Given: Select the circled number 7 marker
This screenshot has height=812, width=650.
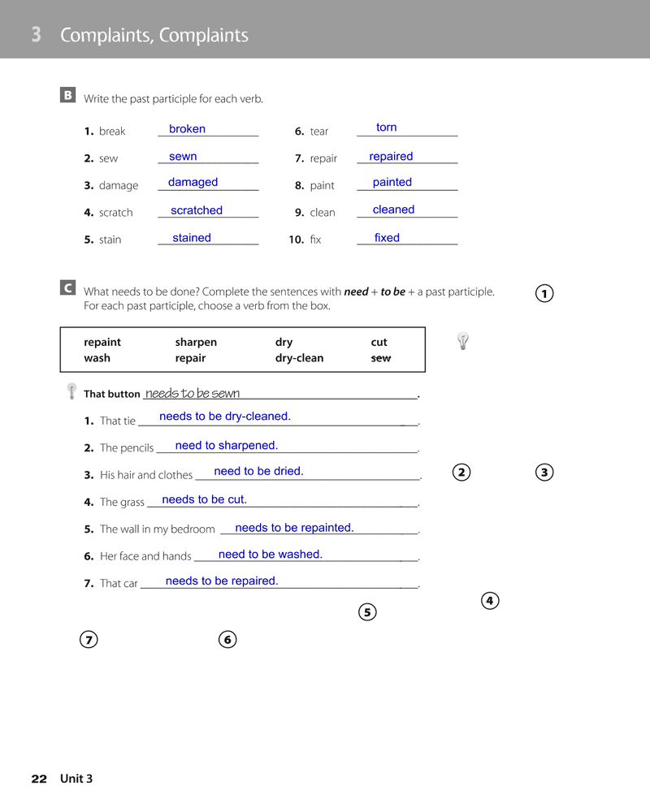Looking at the screenshot, I should [89, 640].
